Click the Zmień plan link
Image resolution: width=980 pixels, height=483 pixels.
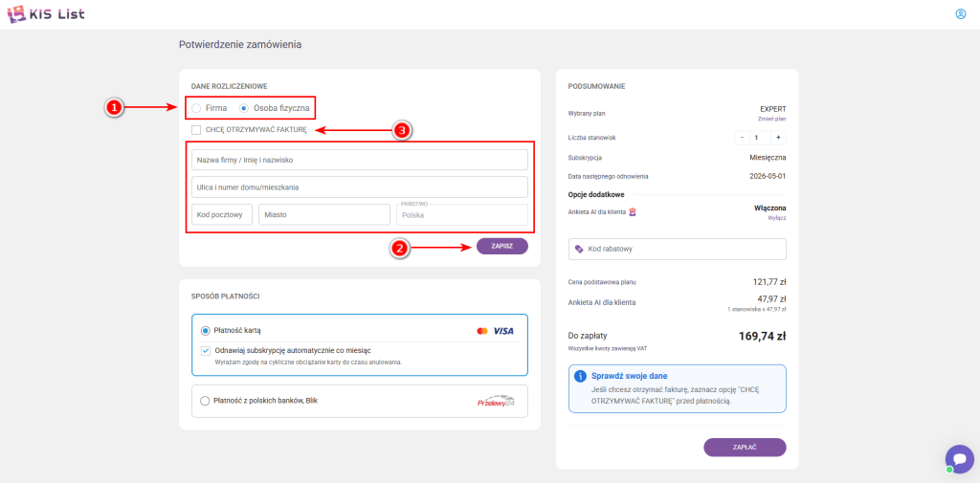[771, 120]
